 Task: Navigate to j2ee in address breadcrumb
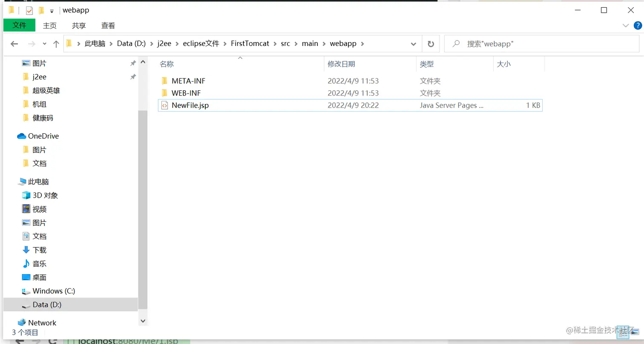(x=165, y=43)
